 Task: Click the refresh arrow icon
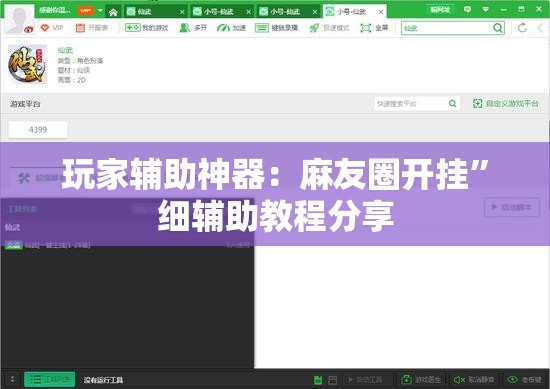pyautogui.click(x=522, y=27)
